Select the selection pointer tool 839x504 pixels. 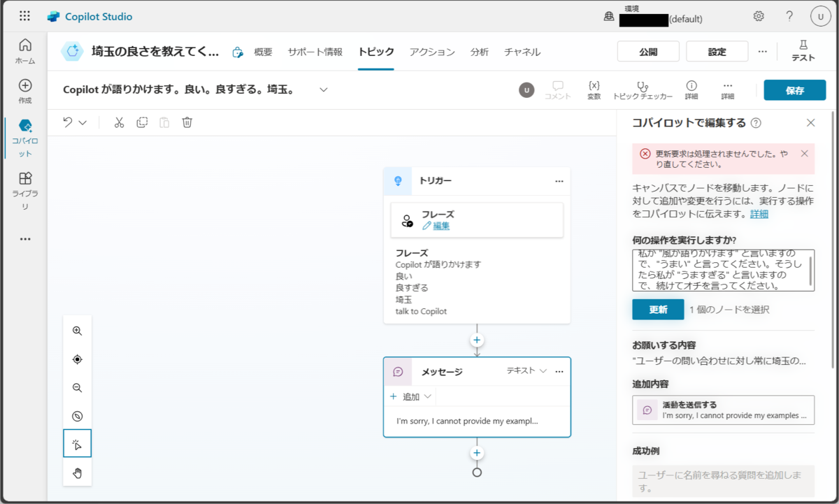tap(78, 444)
